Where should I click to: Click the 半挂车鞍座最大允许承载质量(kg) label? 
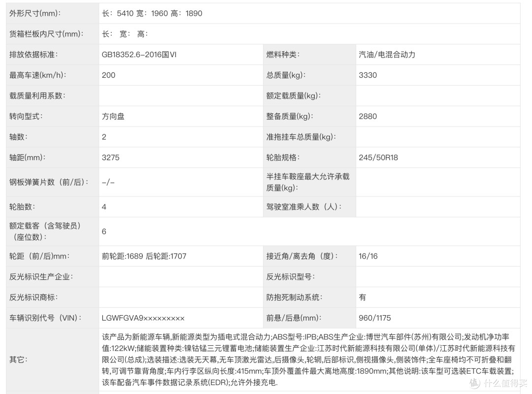click(308, 182)
